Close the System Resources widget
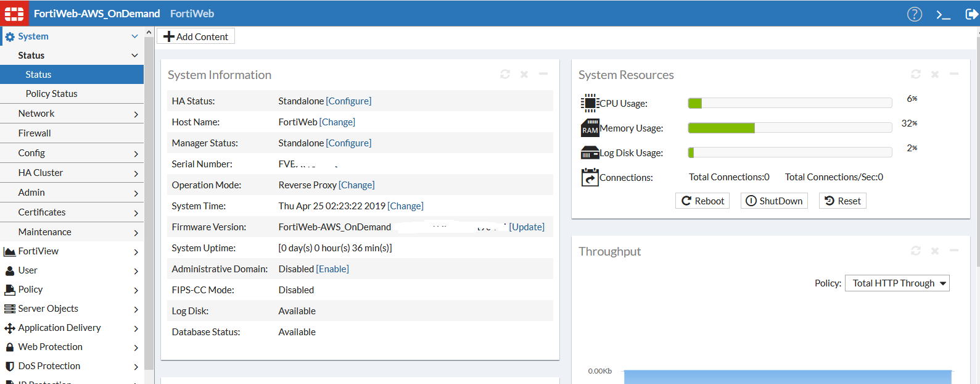This screenshot has height=384, width=980. point(935,74)
